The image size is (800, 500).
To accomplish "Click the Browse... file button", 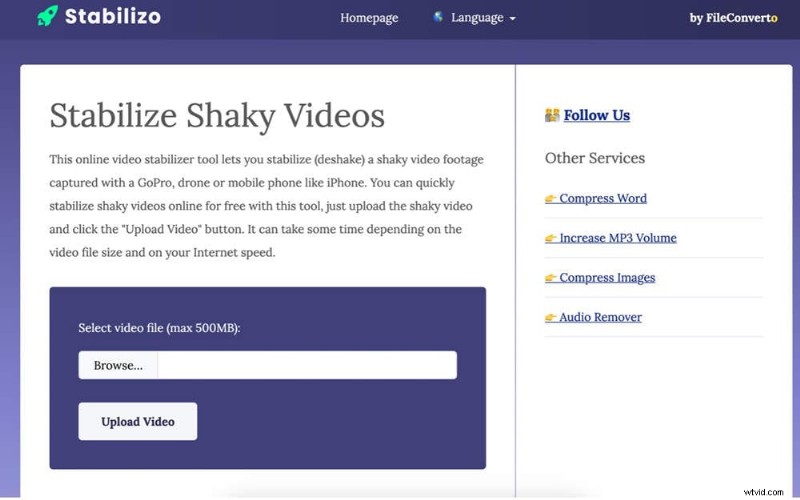I will (118, 365).
